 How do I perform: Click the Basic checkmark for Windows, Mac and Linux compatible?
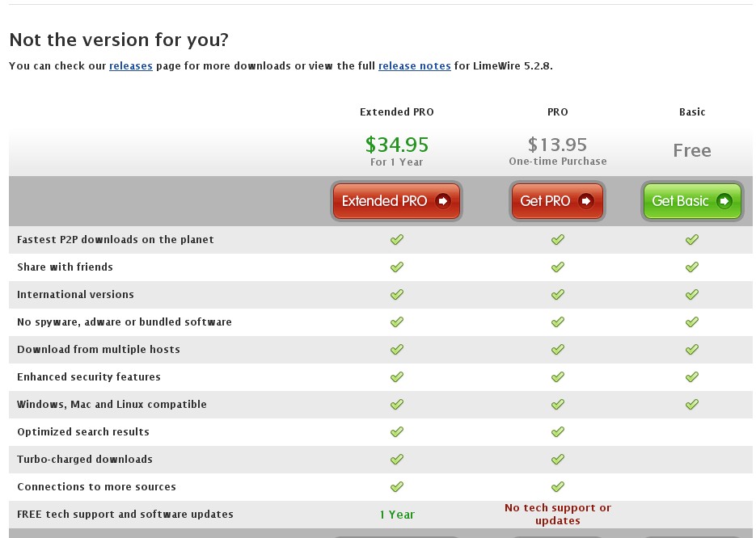click(x=692, y=404)
